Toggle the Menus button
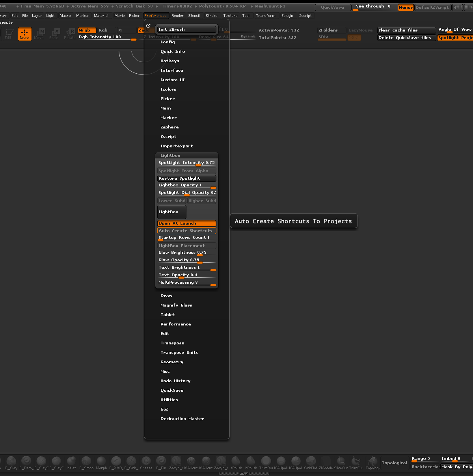The width and height of the screenshot is (473, 476). [406, 7]
